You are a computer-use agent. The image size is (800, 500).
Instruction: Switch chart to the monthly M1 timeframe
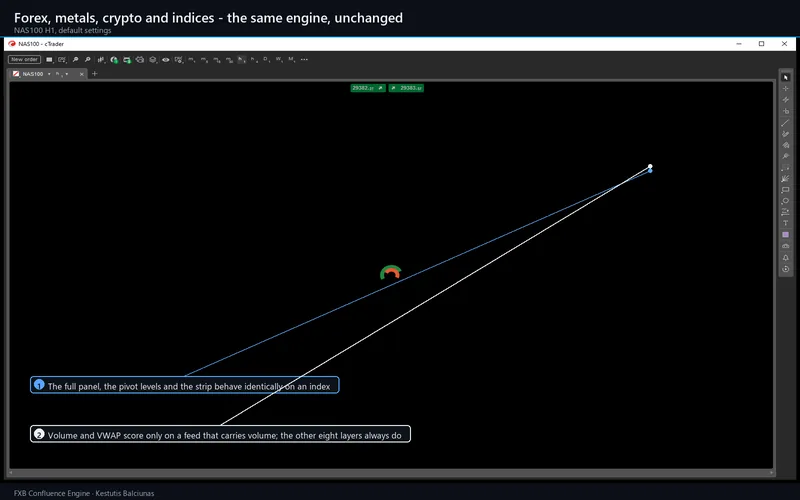291,60
